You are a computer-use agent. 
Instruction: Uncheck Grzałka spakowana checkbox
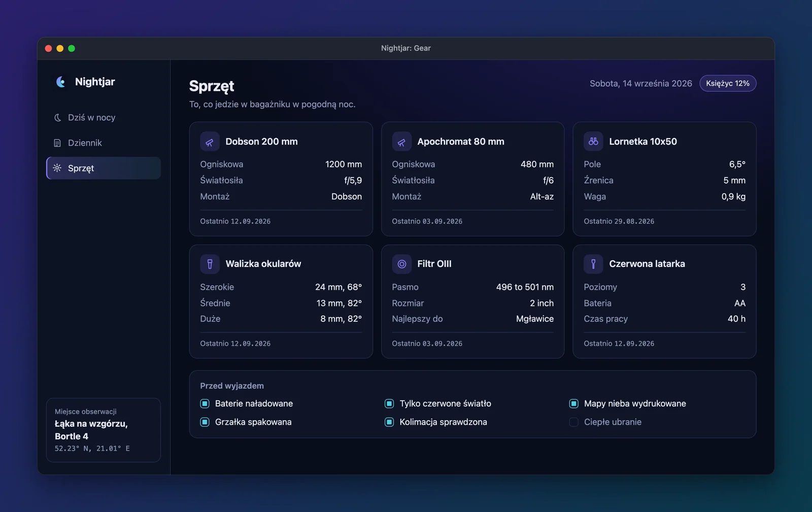[x=205, y=422]
